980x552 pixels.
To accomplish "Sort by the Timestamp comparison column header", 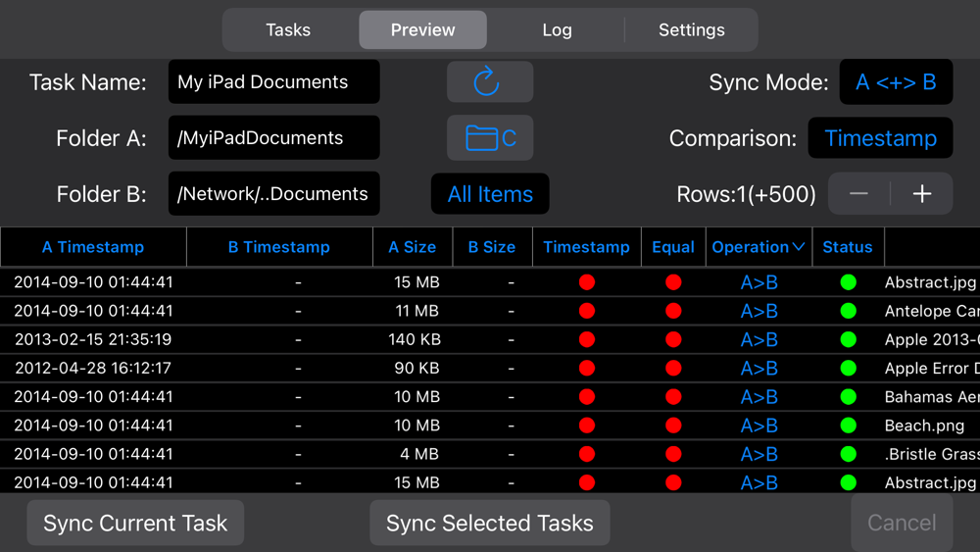I will tap(586, 247).
